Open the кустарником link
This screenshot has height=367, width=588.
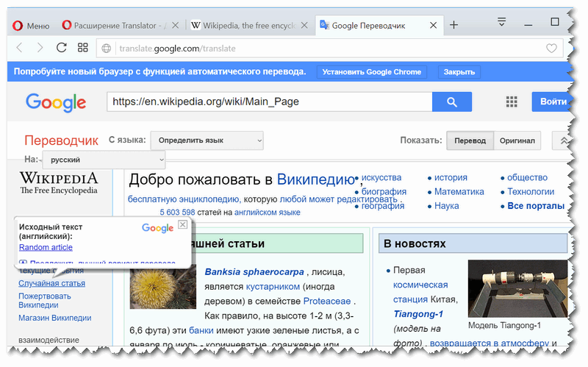pos(273,287)
